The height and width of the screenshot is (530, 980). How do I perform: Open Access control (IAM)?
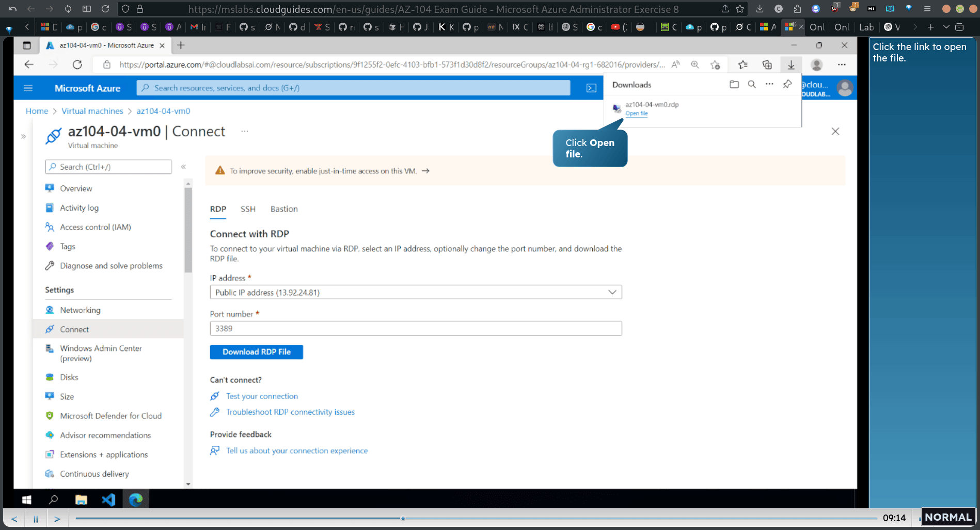pos(96,227)
